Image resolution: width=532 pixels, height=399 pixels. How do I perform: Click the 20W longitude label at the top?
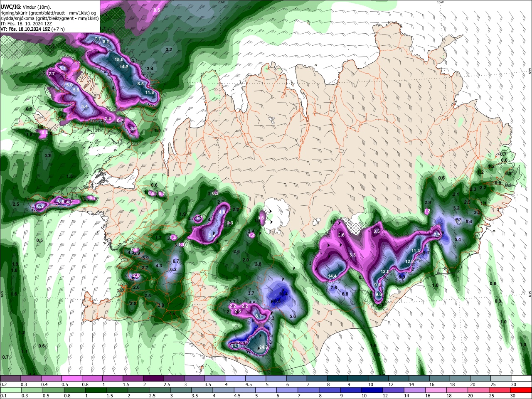[x=222, y=2]
